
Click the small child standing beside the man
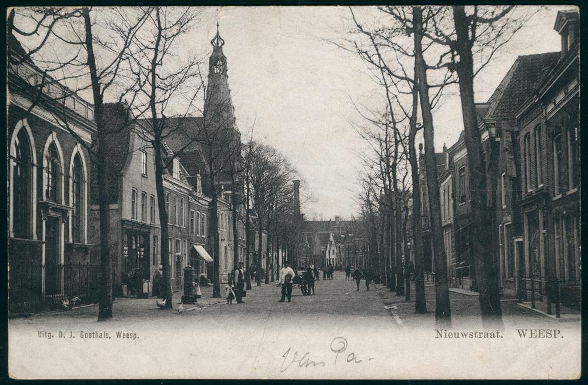pyautogui.click(x=230, y=294)
